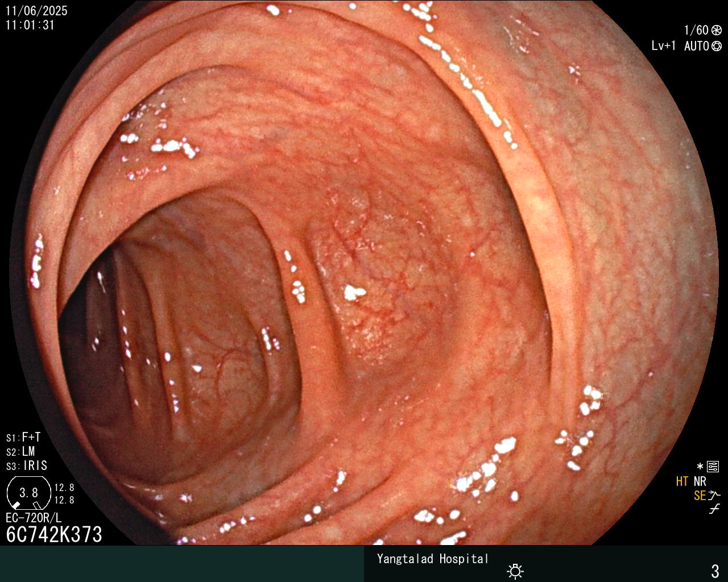Click the tone curve icon below SE

pos(714,509)
